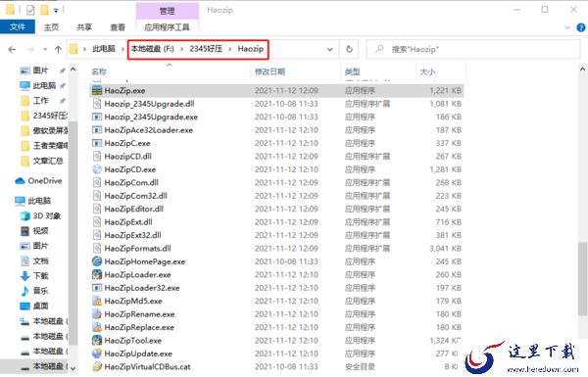This screenshot has width=588, height=377.
Task: Open 文档 folder in the sidebar
Action: coord(34,260)
